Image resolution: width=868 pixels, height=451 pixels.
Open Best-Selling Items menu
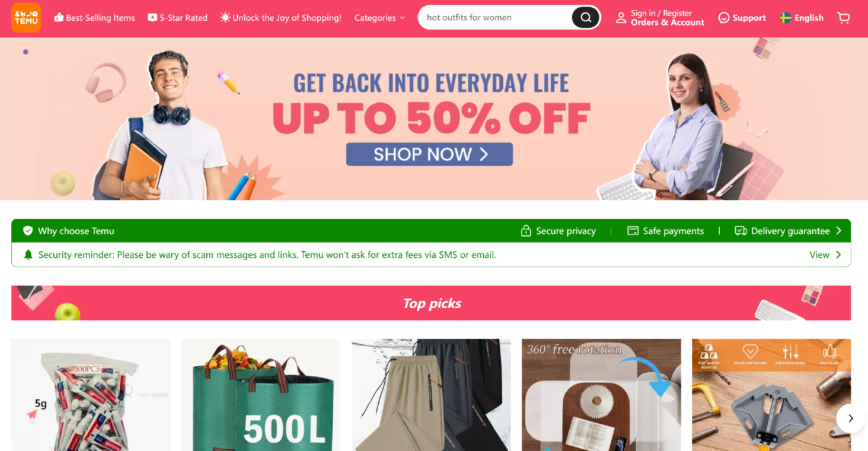(94, 18)
